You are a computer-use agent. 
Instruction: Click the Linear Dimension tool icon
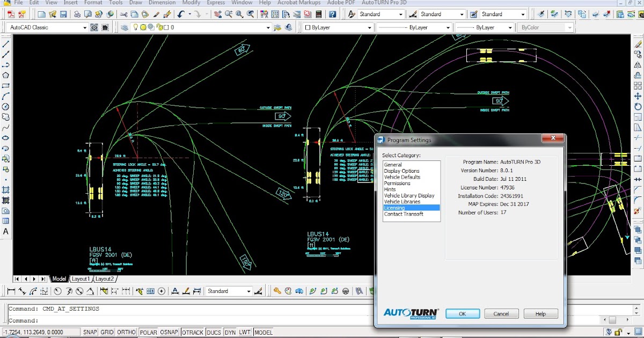11,291
